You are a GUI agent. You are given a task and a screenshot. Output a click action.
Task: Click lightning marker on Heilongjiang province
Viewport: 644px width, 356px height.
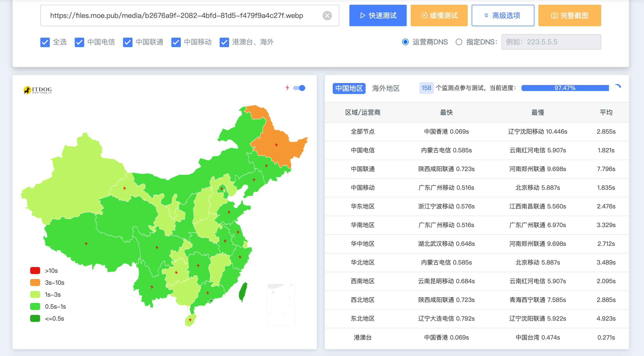coord(276,145)
